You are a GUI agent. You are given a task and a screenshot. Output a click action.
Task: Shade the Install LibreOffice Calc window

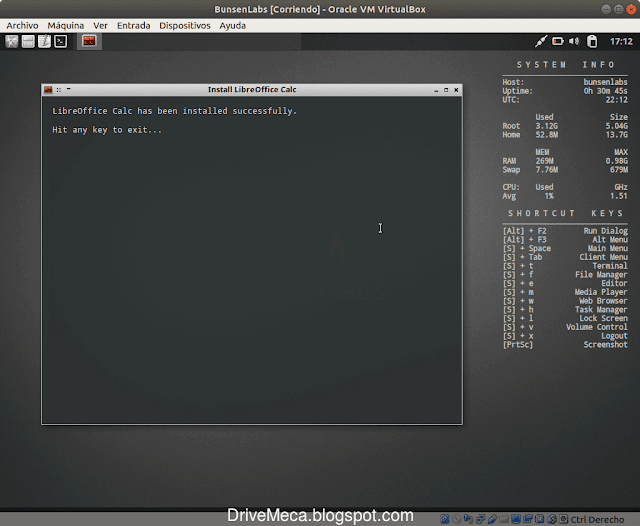(69, 89)
